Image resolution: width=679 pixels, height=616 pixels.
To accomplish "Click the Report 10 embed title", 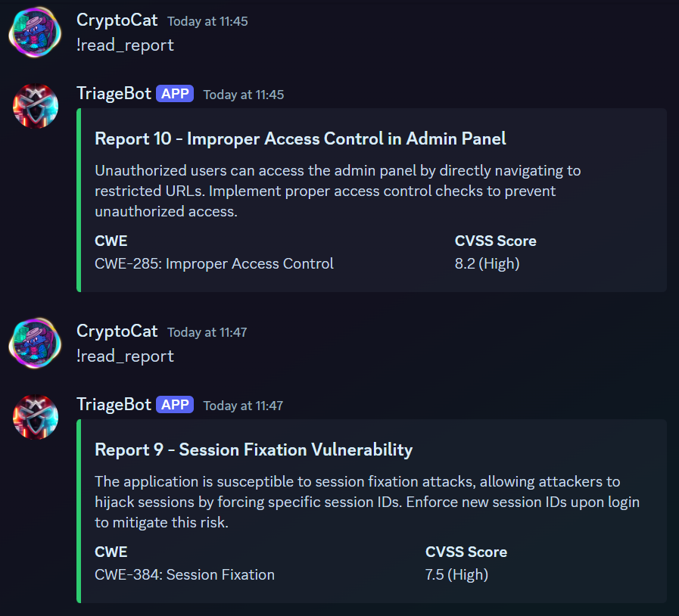I will coord(299,138).
